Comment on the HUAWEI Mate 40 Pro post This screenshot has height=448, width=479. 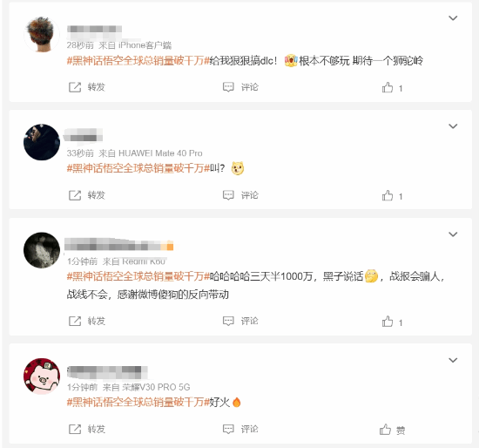coord(240,195)
